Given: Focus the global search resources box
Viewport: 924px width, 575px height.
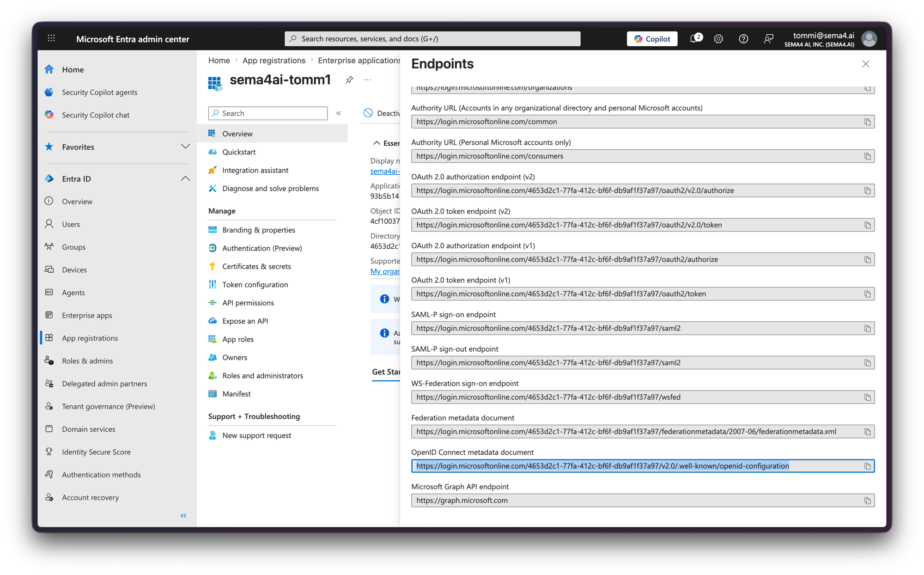Looking at the screenshot, I should point(432,39).
